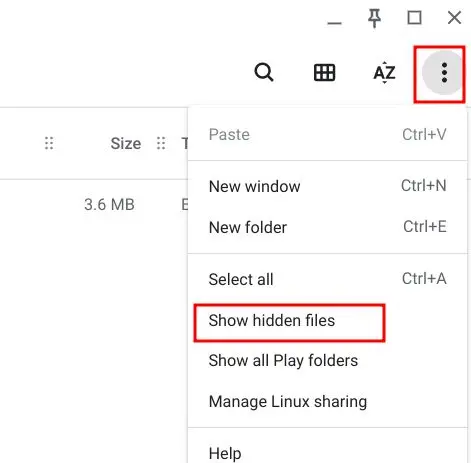
Task: Maximize the Files window
Action: pos(414,17)
